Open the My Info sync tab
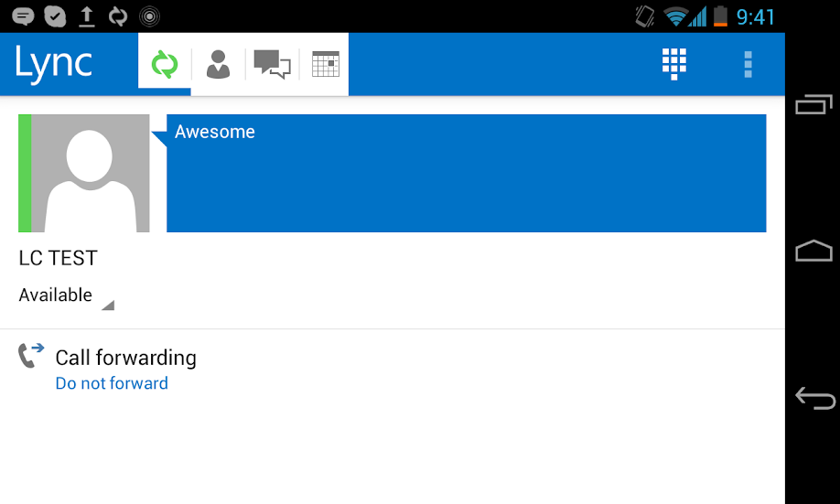 164,64
